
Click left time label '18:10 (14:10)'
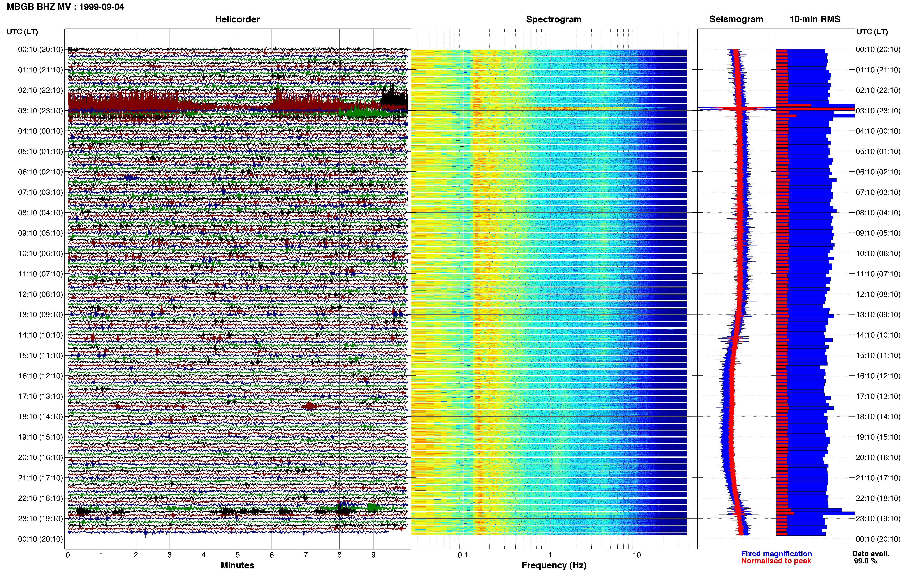pos(41,417)
